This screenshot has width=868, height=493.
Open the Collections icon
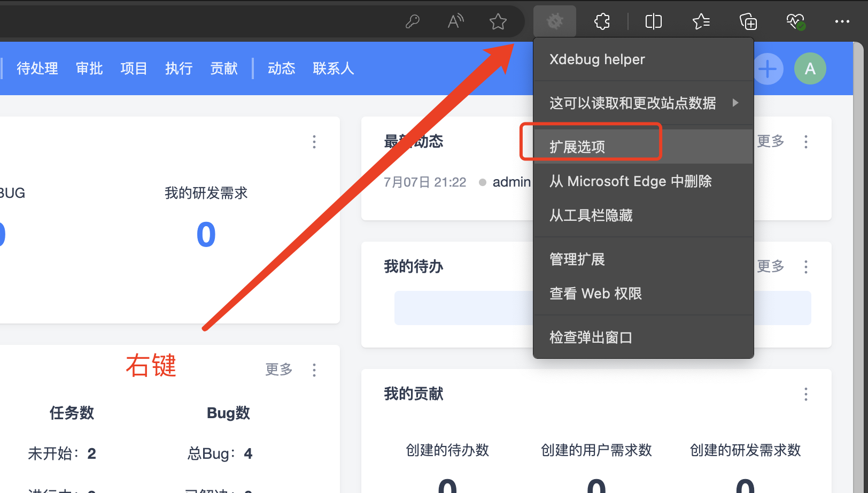coord(748,21)
